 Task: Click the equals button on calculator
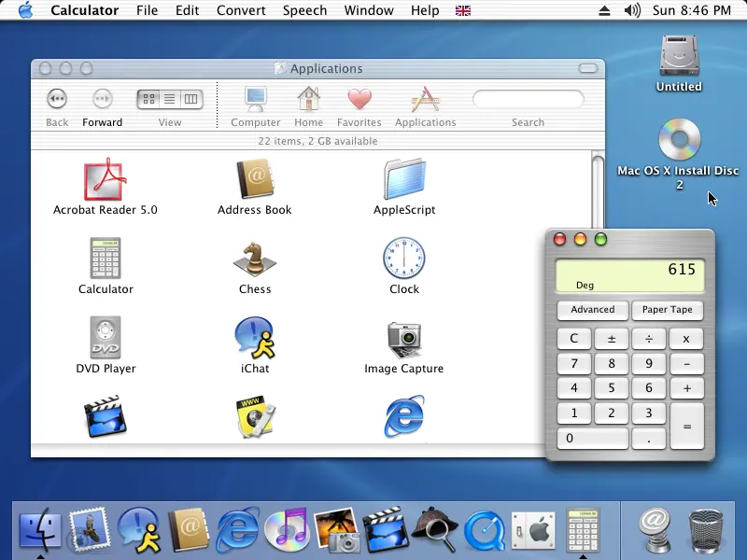(x=687, y=427)
